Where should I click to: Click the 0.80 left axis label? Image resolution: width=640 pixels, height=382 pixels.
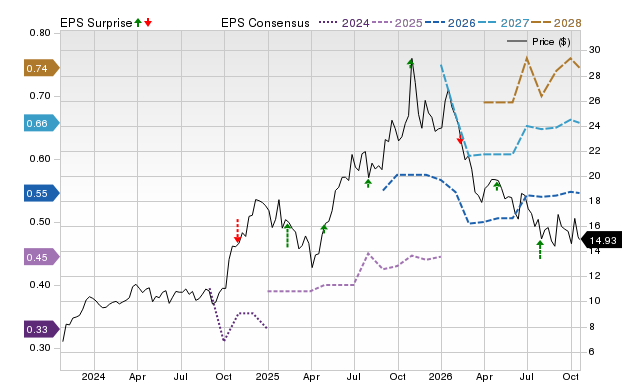pos(40,33)
